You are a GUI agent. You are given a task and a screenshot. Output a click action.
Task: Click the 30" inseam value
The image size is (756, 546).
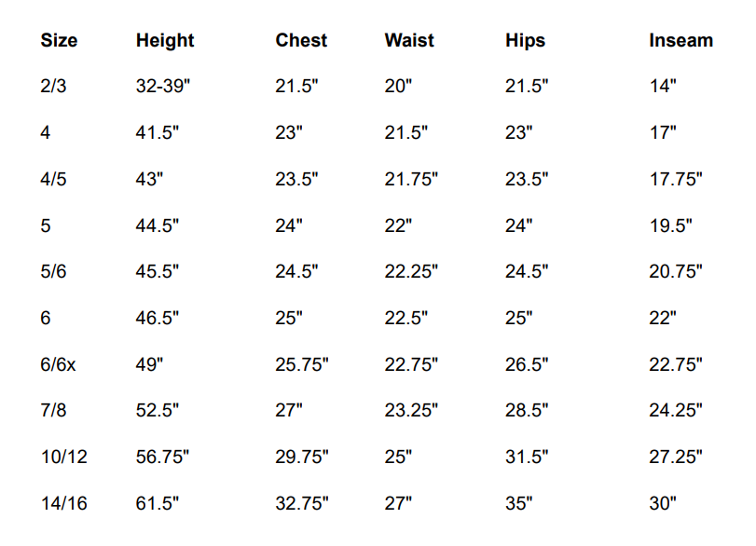(663, 503)
